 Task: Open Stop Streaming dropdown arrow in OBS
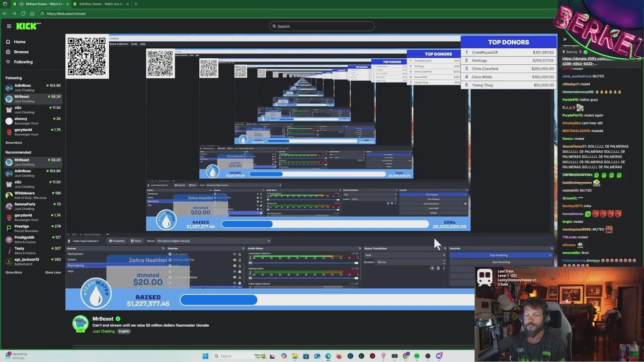tap(550, 255)
